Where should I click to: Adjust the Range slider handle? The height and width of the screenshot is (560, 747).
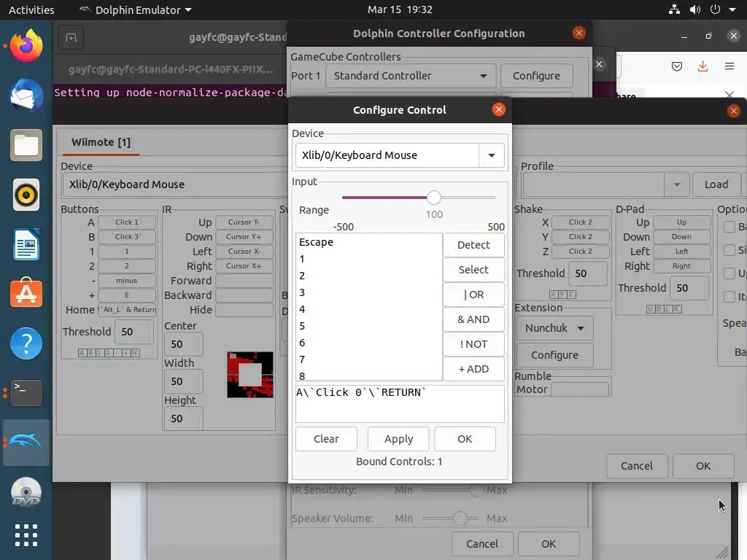(433, 197)
